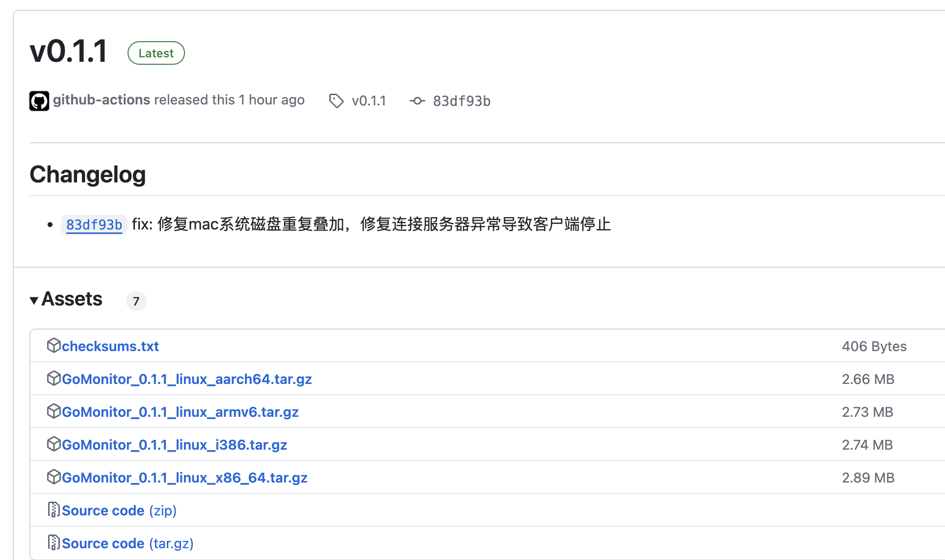This screenshot has height=560, width=945.
Task: Download Source code (tar.gz)
Action: (128, 543)
